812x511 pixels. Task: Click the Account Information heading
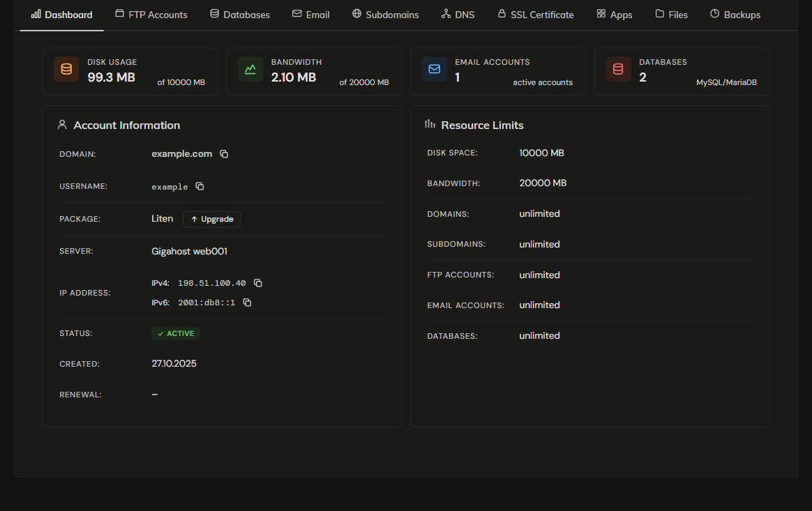click(x=127, y=125)
